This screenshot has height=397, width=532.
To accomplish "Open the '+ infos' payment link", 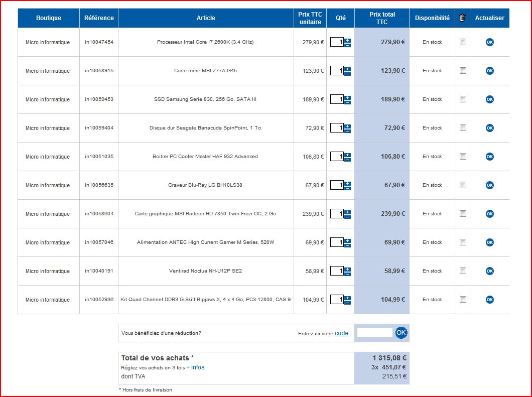I will pos(195,367).
